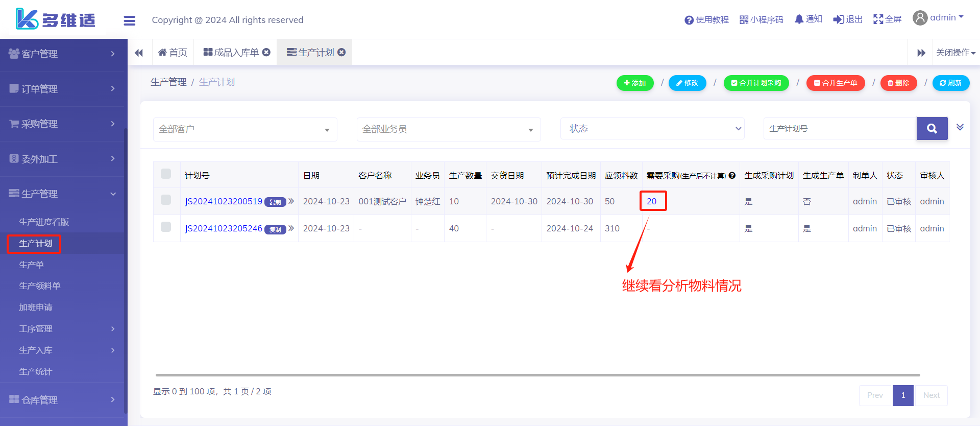This screenshot has height=426, width=980.
Task: Click the green 添加 button
Action: [x=635, y=83]
